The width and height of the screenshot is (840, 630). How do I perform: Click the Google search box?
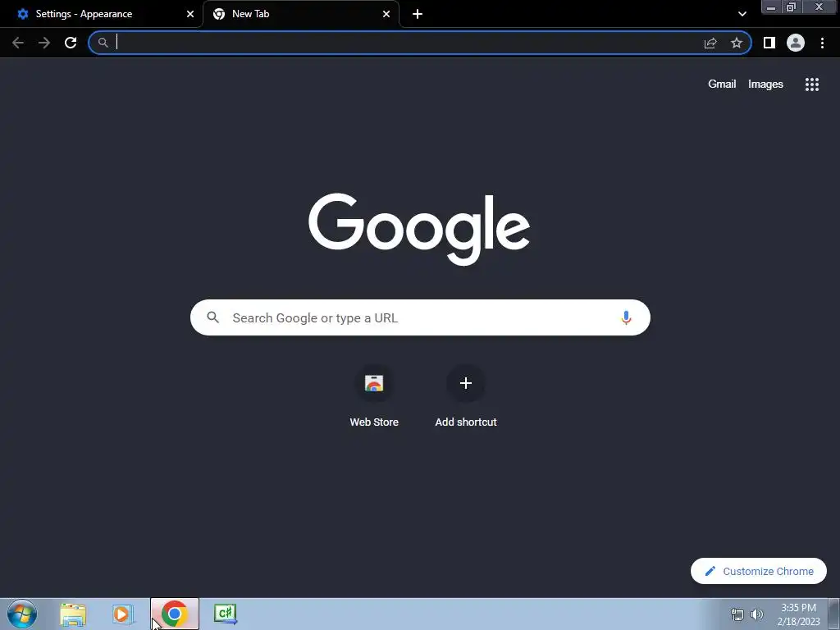tap(420, 317)
